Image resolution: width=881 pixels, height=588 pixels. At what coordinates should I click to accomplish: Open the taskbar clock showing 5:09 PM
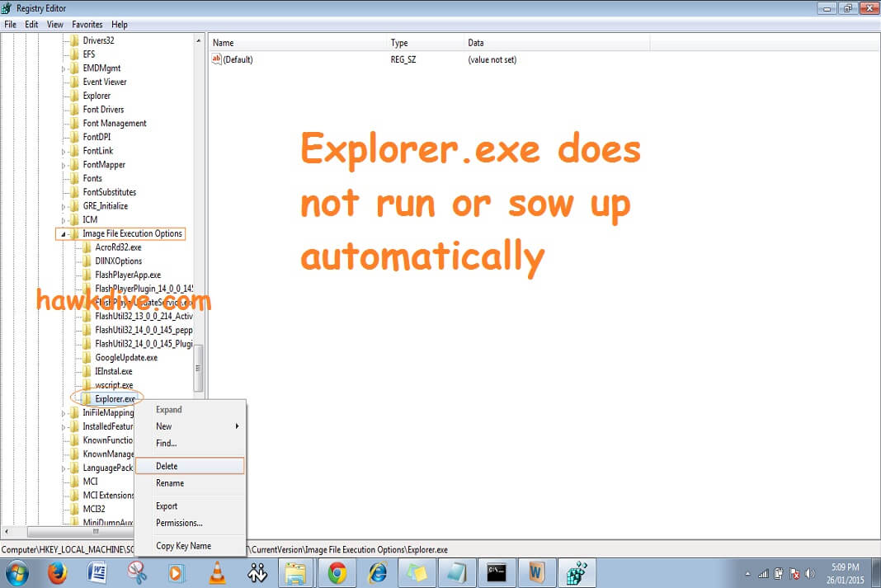pyautogui.click(x=845, y=573)
